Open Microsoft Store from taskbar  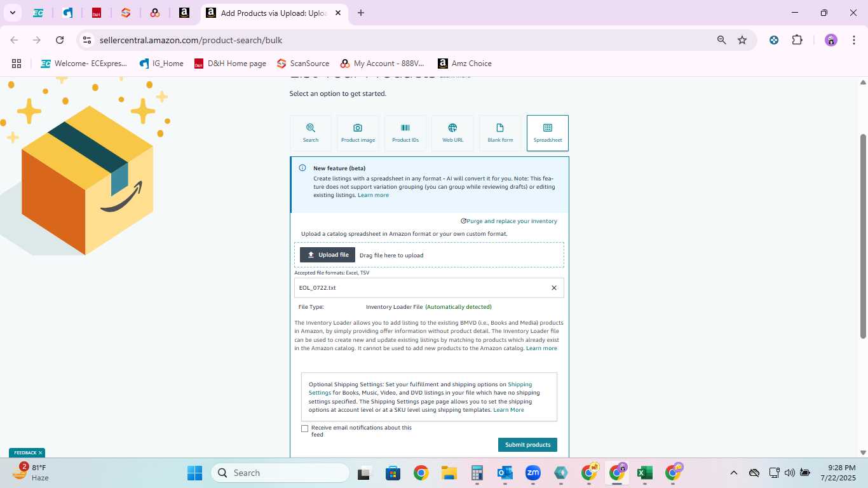pos(393,473)
